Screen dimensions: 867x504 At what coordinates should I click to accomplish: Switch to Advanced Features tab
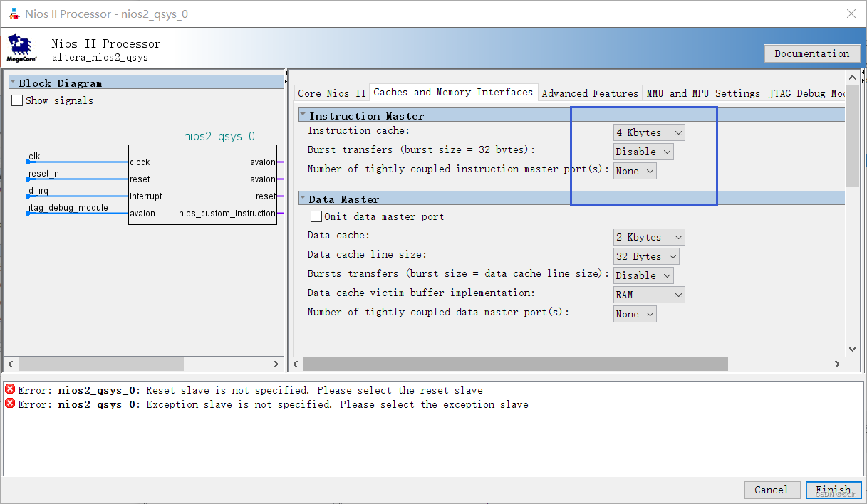590,93
